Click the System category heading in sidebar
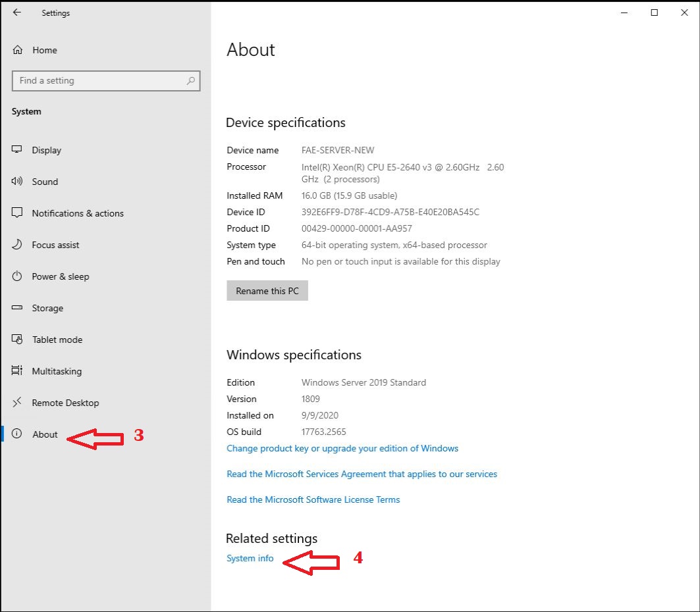700x612 pixels. (x=26, y=111)
